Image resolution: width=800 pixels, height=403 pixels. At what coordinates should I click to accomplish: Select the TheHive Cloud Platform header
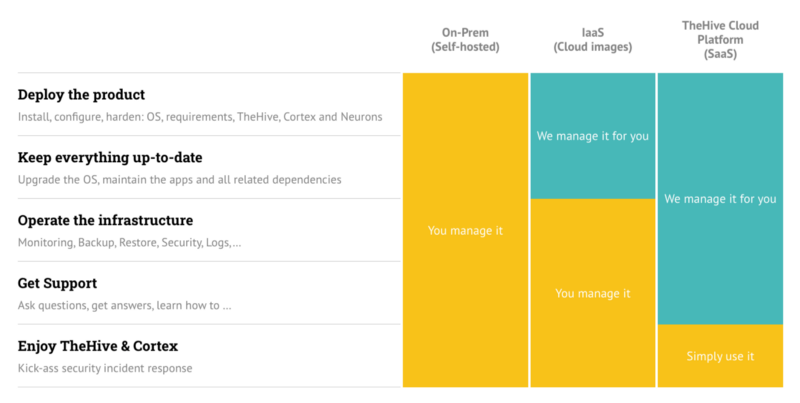coord(720,38)
